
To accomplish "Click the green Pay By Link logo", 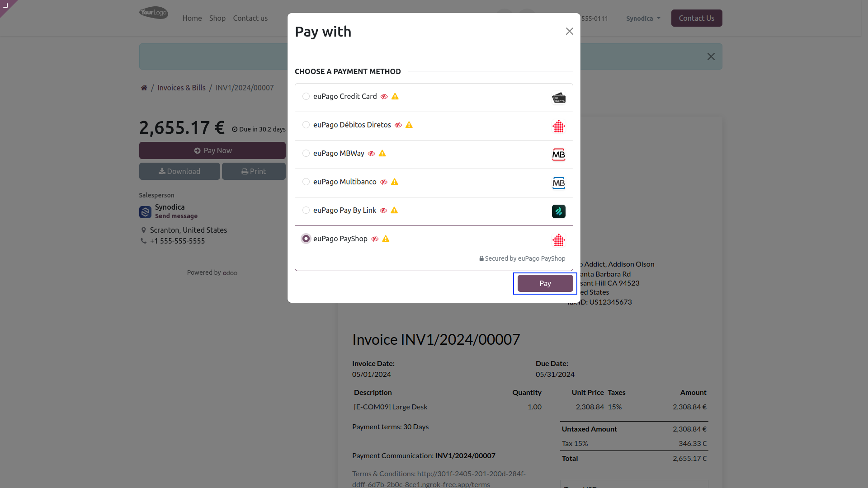I will (559, 211).
